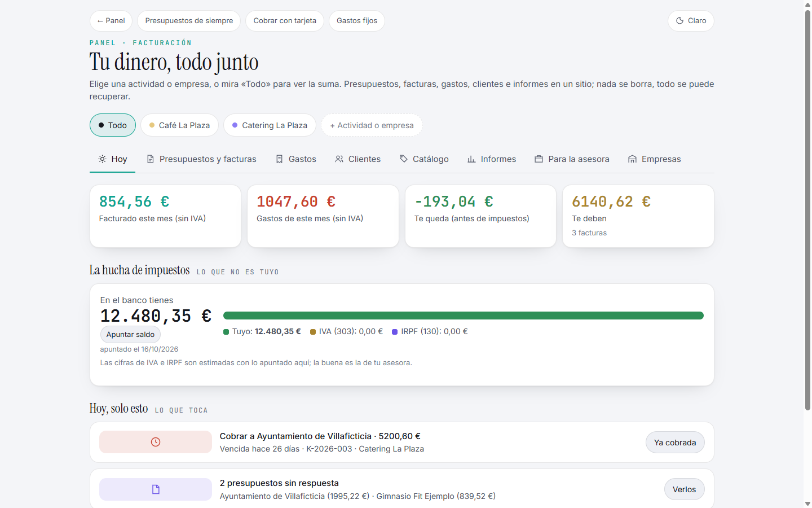Click the green Tuyo legend swatch

pos(226,332)
